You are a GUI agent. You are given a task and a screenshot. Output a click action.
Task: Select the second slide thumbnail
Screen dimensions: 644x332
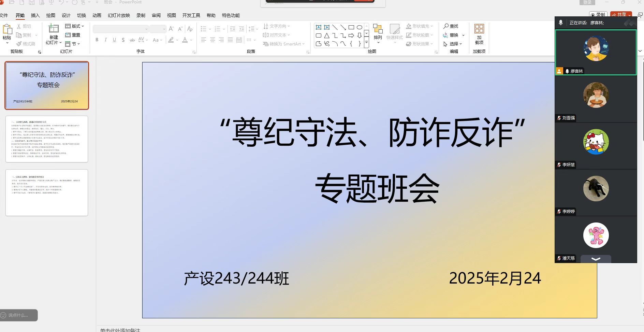coord(47,139)
